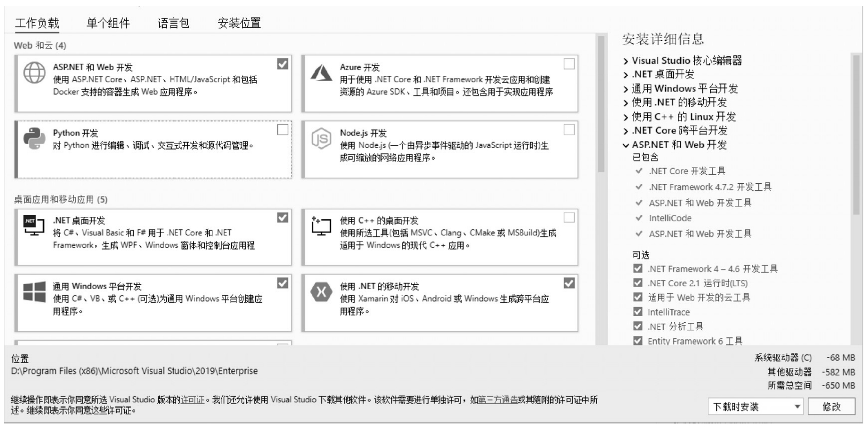Click the installation details panel scrollbar
The image size is (868, 428).
pos(856,135)
